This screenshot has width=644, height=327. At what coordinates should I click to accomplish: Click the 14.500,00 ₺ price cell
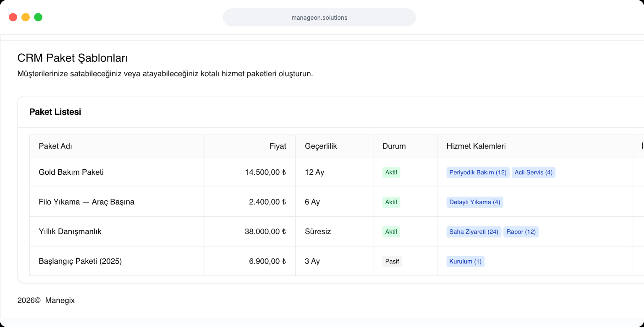250,172
